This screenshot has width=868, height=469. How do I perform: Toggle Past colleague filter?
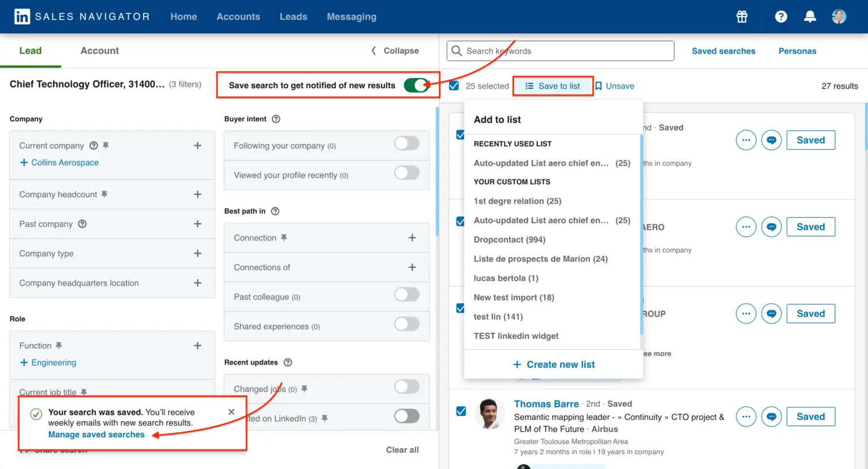[x=407, y=294]
